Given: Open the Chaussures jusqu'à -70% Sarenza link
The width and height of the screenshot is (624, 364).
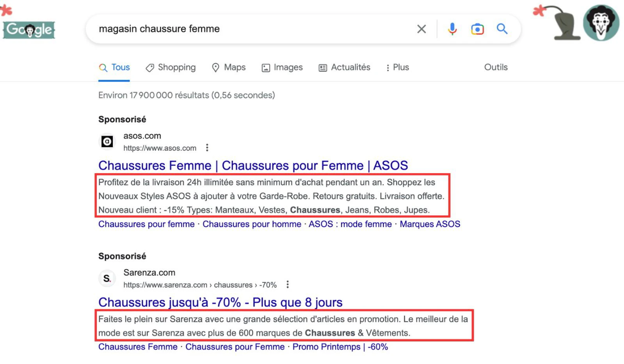Looking at the screenshot, I should click(220, 302).
